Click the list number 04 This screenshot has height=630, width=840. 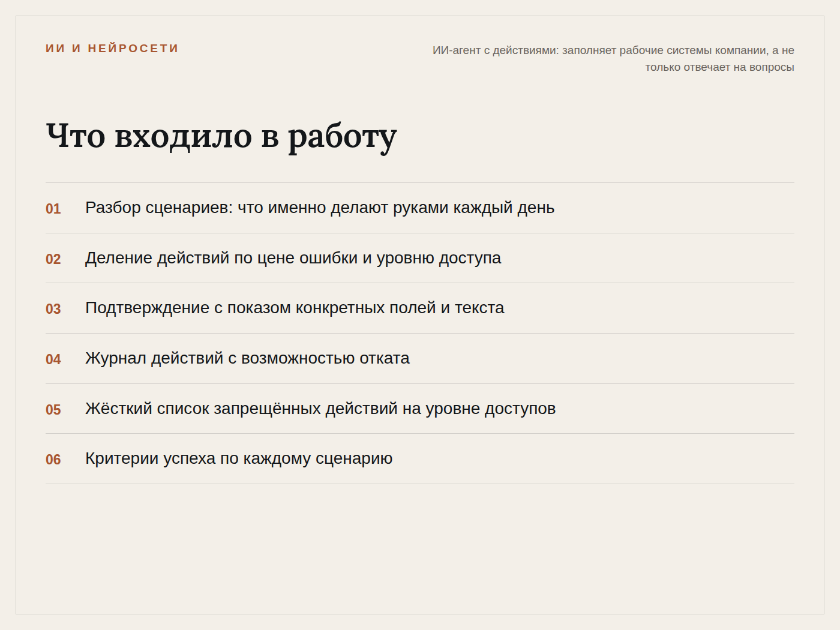(53, 359)
